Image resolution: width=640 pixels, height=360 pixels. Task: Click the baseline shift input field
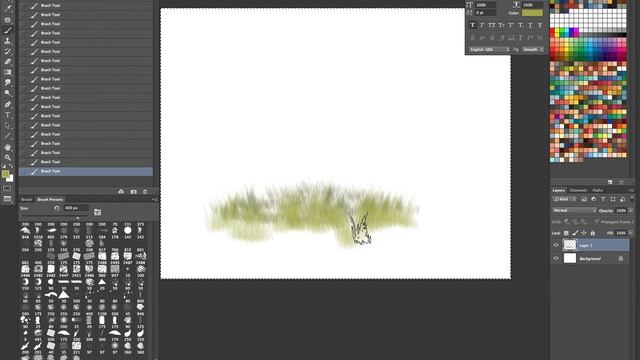click(x=485, y=13)
